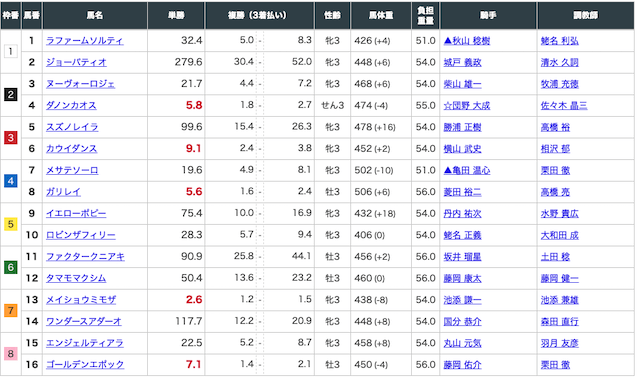Click the 単勝 column header

(176, 16)
